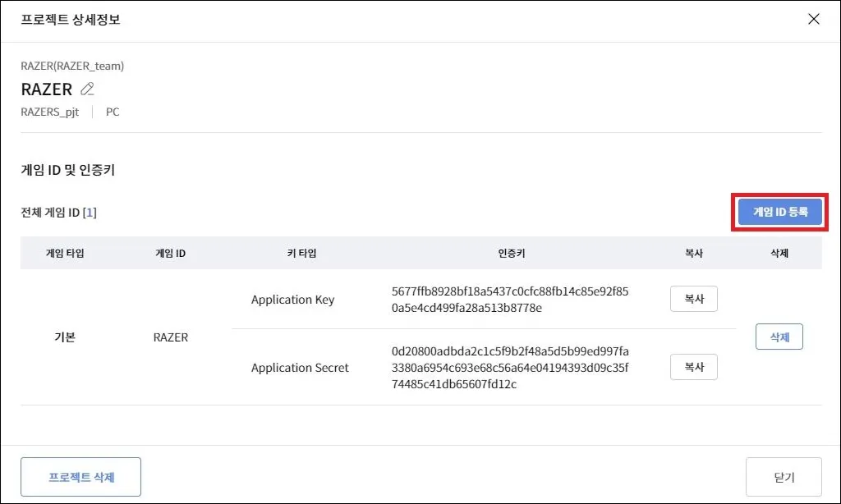
Task: Click the 닫기 button
Action: pos(784,477)
